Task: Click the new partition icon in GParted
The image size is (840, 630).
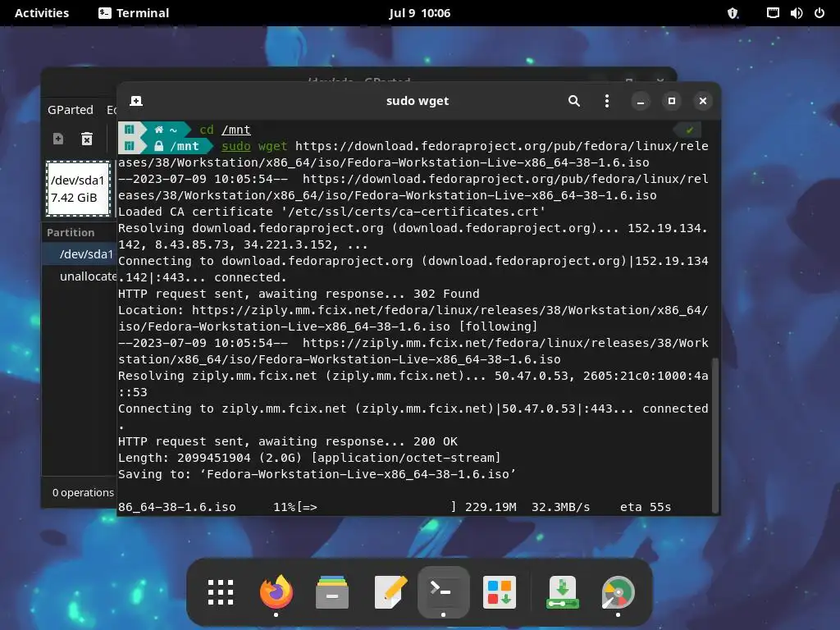Action: click(58, 139)
